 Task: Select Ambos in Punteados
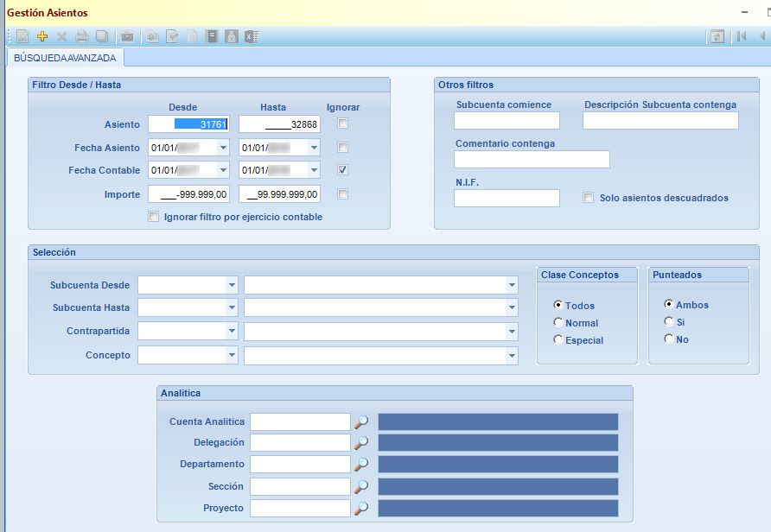pos(668,304)
